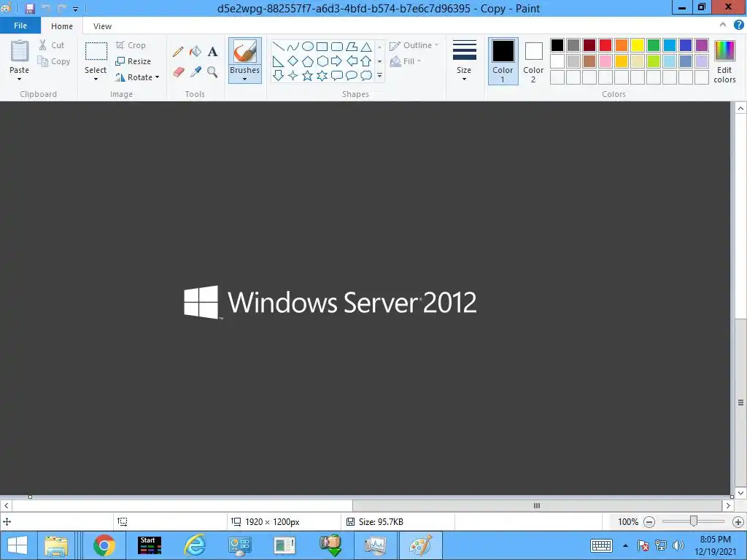The image size is (747, 560).
Task: Click the vertical scrollbar down arrow
Action: pos(740,493)
